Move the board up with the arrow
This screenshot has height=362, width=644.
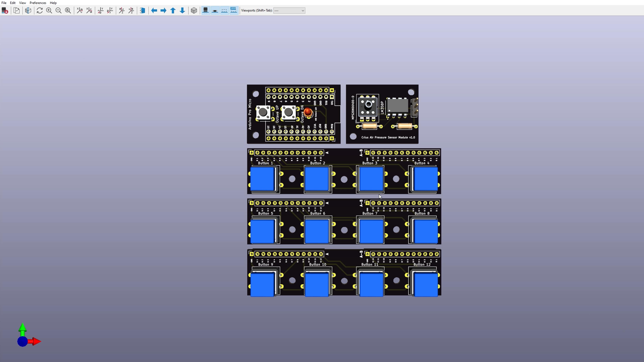(173, 11)
